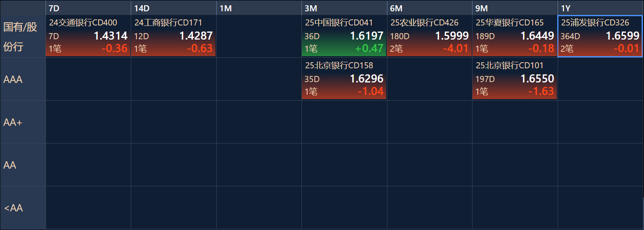Open the 24交通银行CD400 quote card
Screen dimensions: 644x230
coord(88,36)
